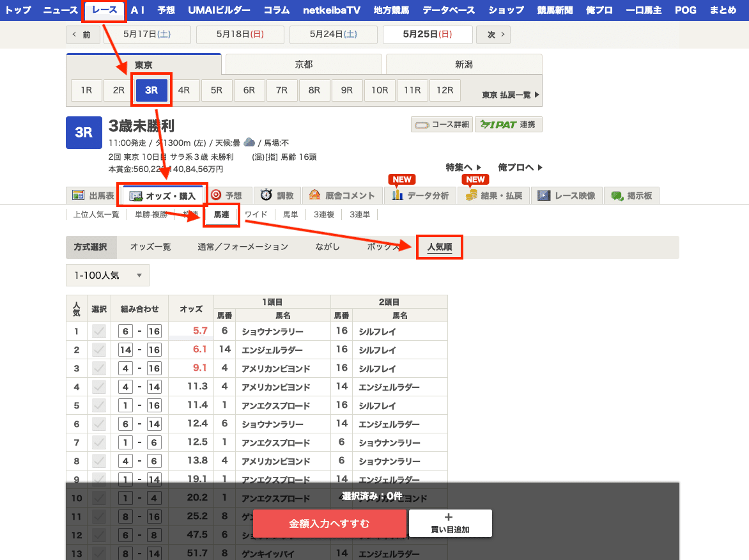This screenshot has height=560, width=749.
Task: Check the selection box for rank 5 (1-16)
Action: point(99,406)
